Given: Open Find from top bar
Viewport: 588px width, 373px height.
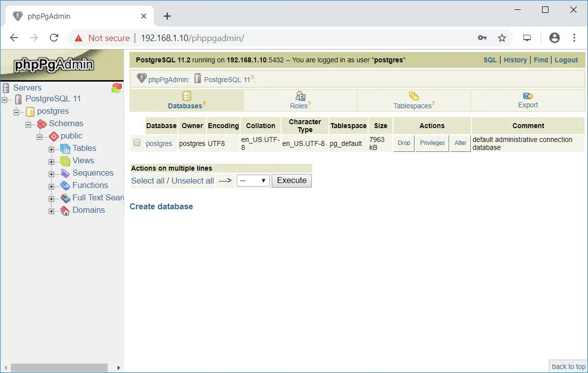Looking at the screenshot, I should coord(541,60).
